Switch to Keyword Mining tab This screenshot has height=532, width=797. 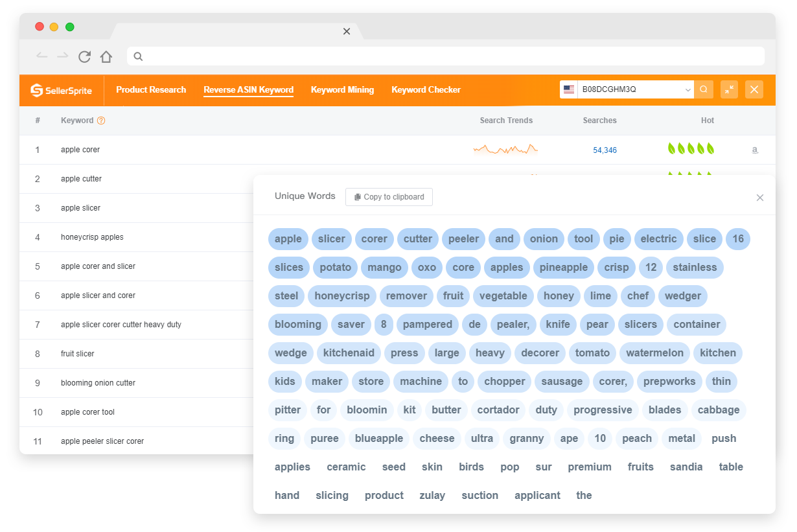(342, 90)
